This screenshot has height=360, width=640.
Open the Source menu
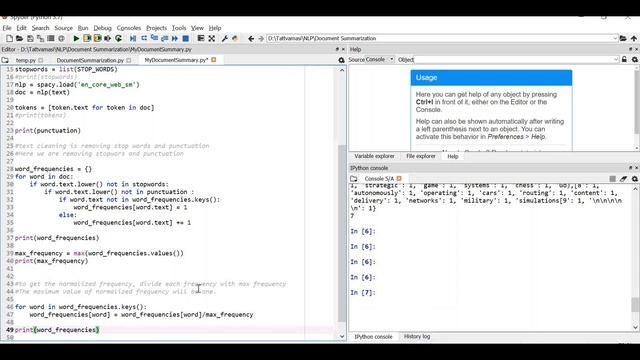click(x=63, y=28)
